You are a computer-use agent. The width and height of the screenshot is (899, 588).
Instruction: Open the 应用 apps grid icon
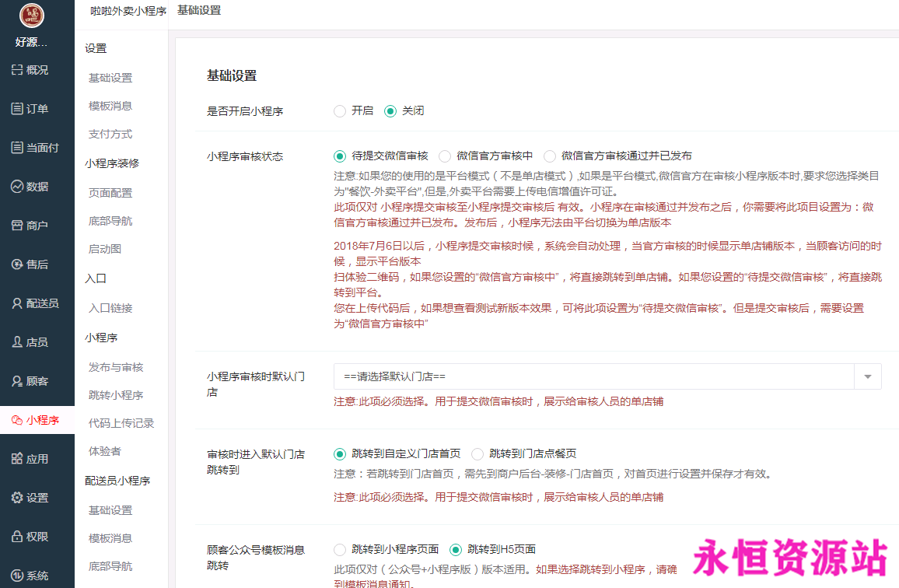(x=17, y=459)
